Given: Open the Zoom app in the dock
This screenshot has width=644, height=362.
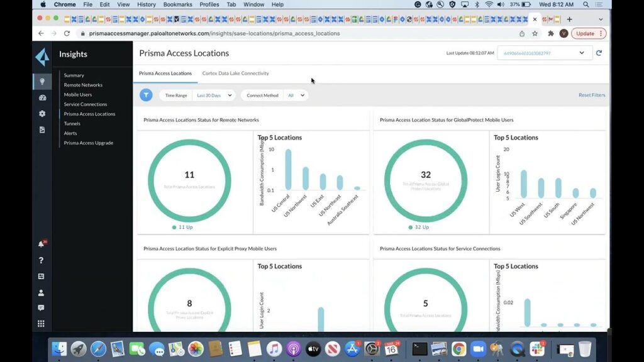Looking at the screenshot, I should 478,349.
